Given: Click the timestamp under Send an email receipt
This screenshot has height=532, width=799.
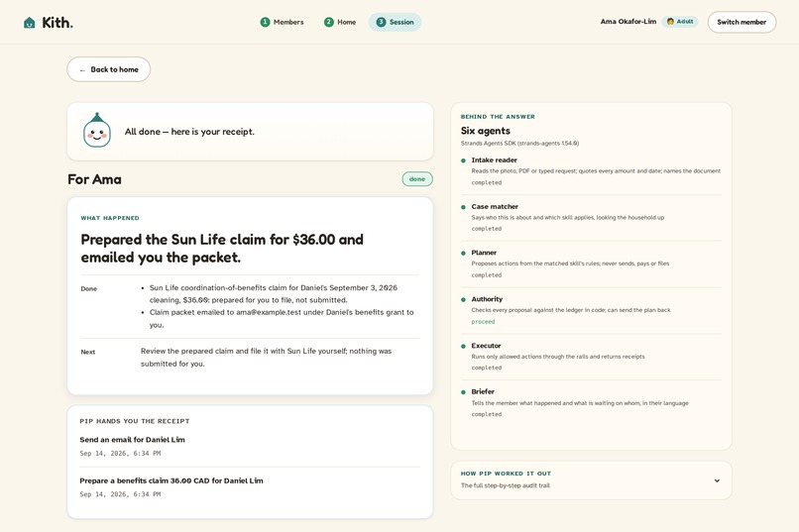Looking at the screenshot, I should click(x=120, y=453).
